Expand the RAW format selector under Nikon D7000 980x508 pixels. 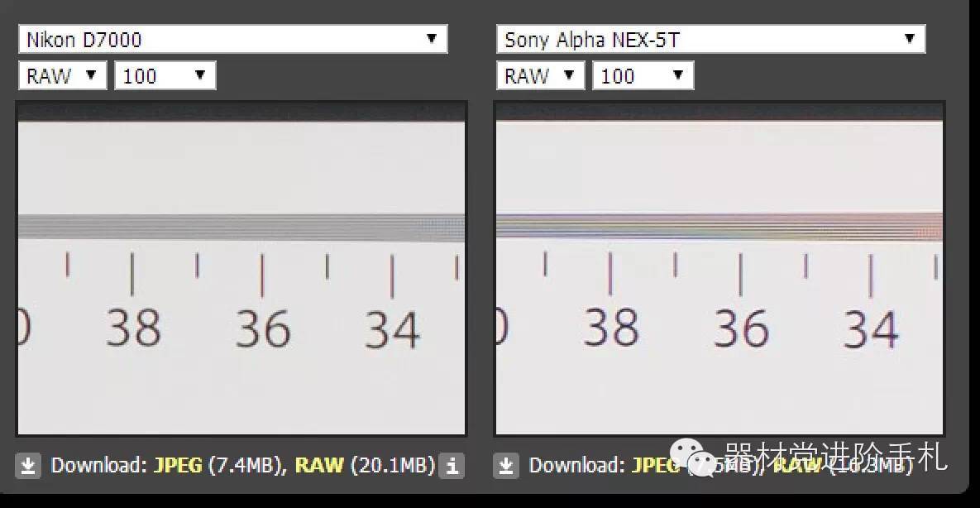click(62, 76)
